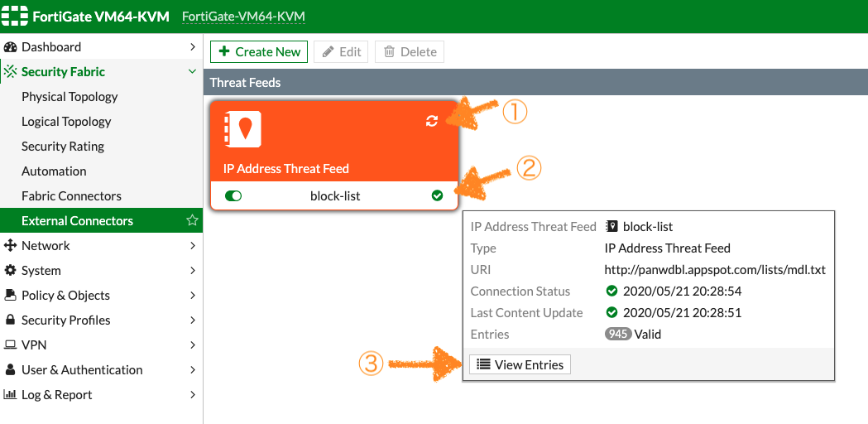Click the address book icon on feed card

242,129
